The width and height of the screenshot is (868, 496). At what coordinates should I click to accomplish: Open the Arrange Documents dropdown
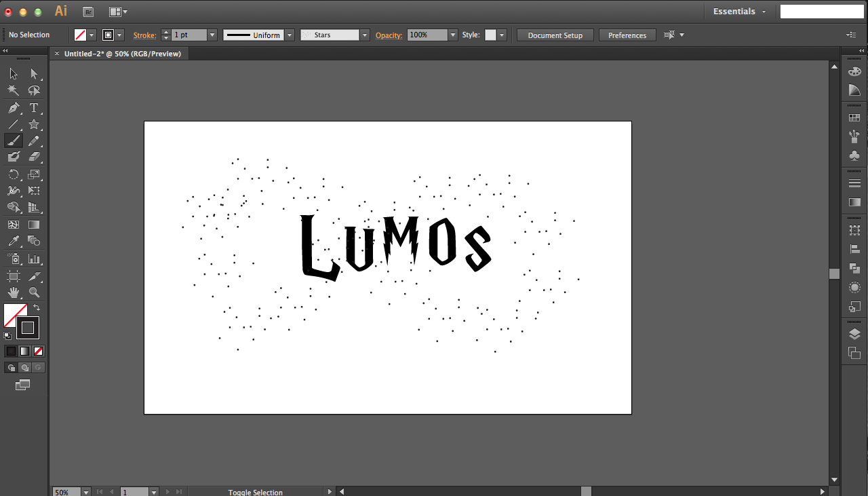pos(118,12)
